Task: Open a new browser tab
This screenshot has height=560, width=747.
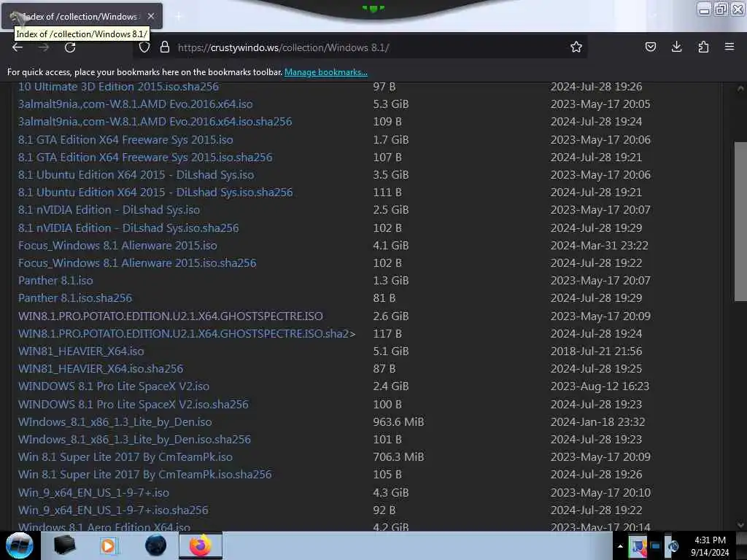Action: tap(178, 17)
